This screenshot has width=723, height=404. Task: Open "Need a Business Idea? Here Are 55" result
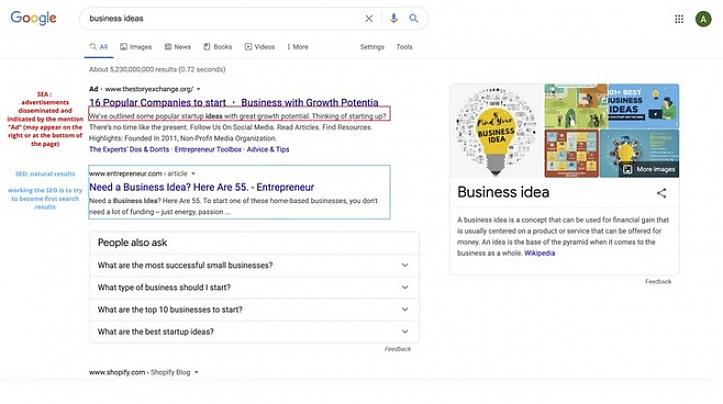pyautogui.click(x=202, y=187)
